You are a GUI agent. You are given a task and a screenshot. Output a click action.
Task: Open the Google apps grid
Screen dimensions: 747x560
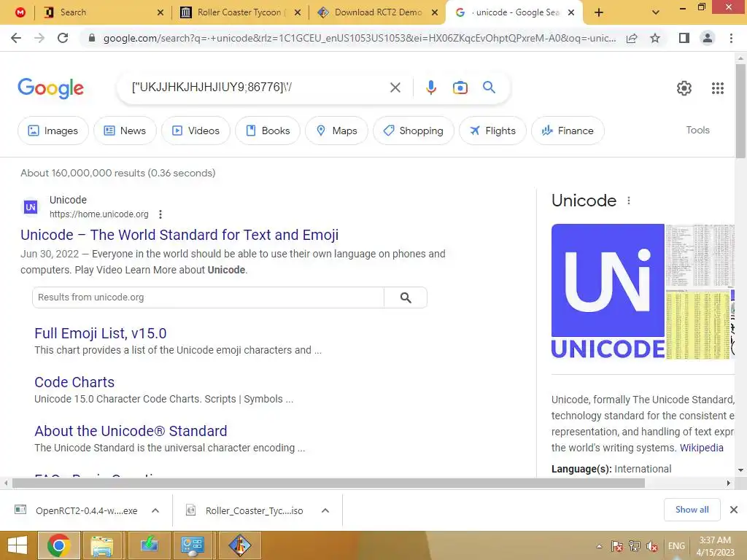click(x=718, y=88)
